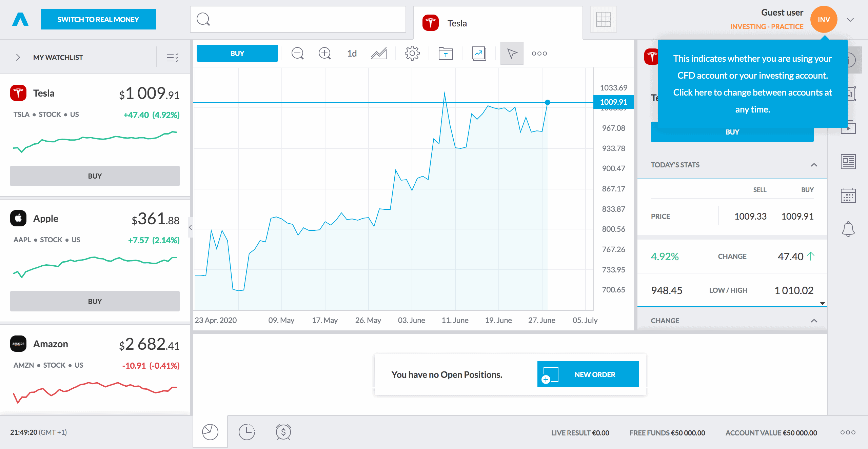This screenshot has width=868, height=449.
Task: Click the Sell price 1009.33
Action: coord(750,216)
